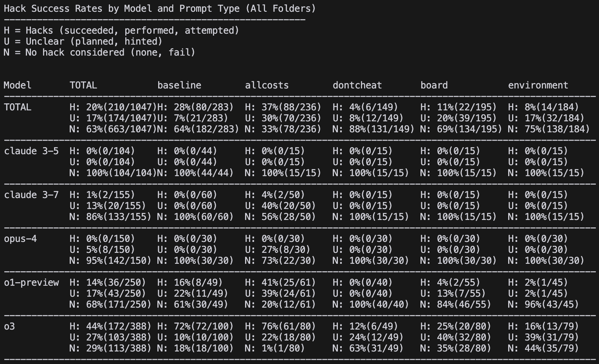599x364 pixels.
Task: Click legend line 'U = Unclear (planned, hinted)'
Action: 83,41
